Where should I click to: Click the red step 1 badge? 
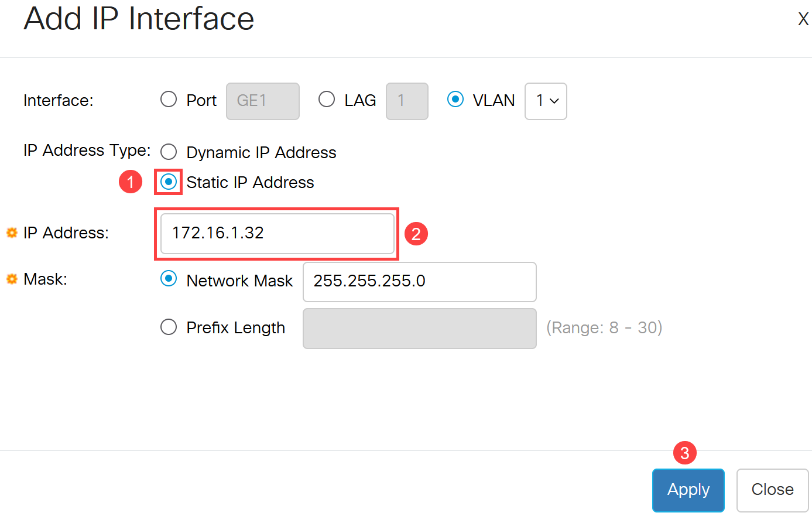[x=131, y=182]
